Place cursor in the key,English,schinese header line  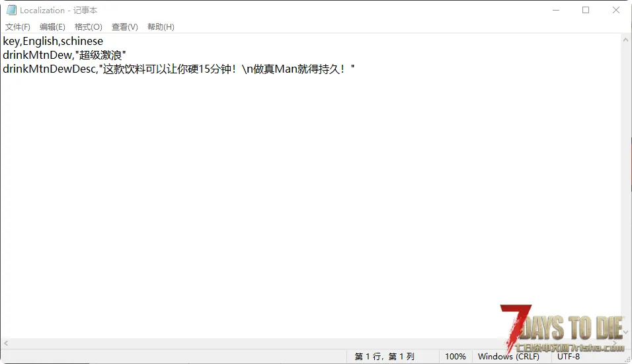[53, 41]
